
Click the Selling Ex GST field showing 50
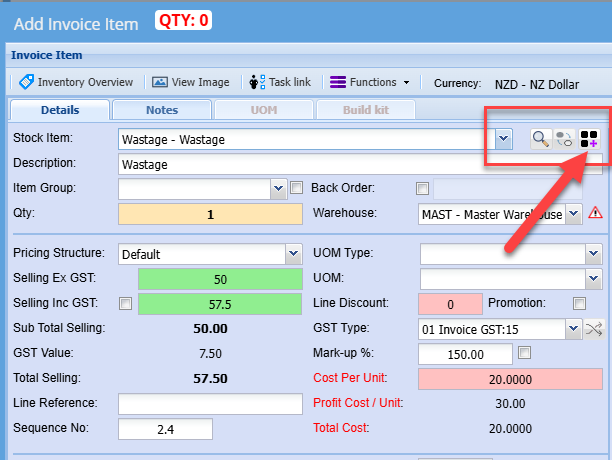[x=220, y=279]
